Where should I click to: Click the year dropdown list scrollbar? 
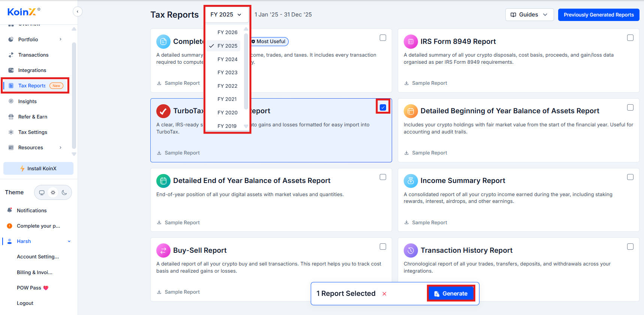click(246, 71)
